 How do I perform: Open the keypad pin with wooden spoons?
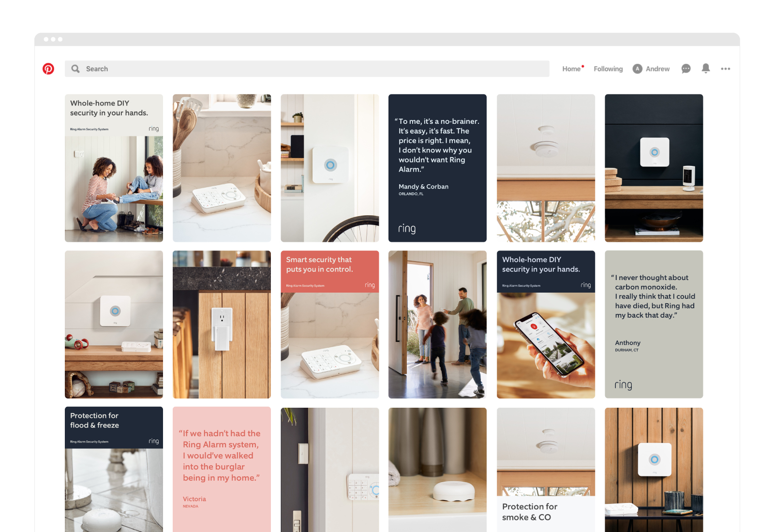click(x=222, y=168)
